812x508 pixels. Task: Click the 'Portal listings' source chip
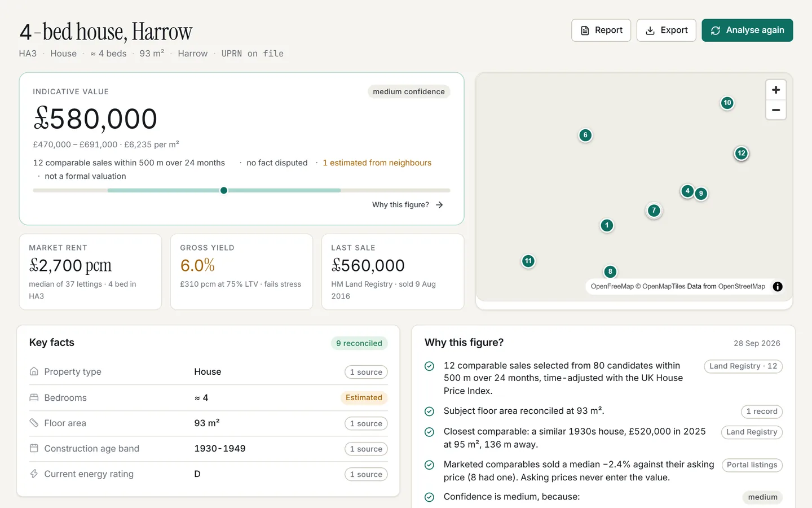point(752,465)
